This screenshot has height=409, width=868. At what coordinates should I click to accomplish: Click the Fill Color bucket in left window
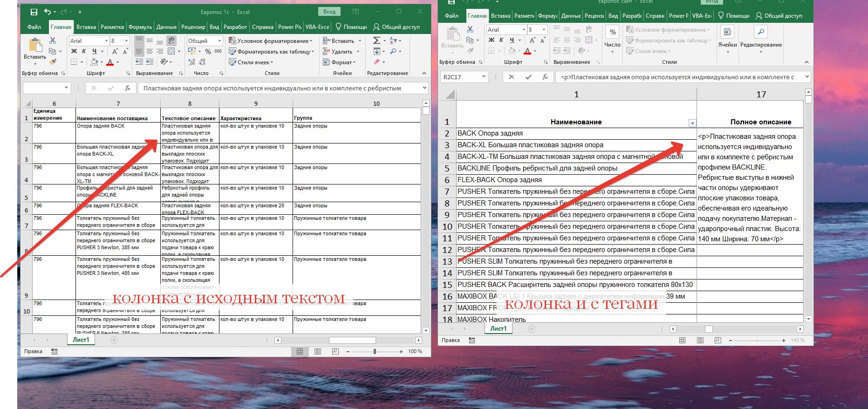click(94, 62)
